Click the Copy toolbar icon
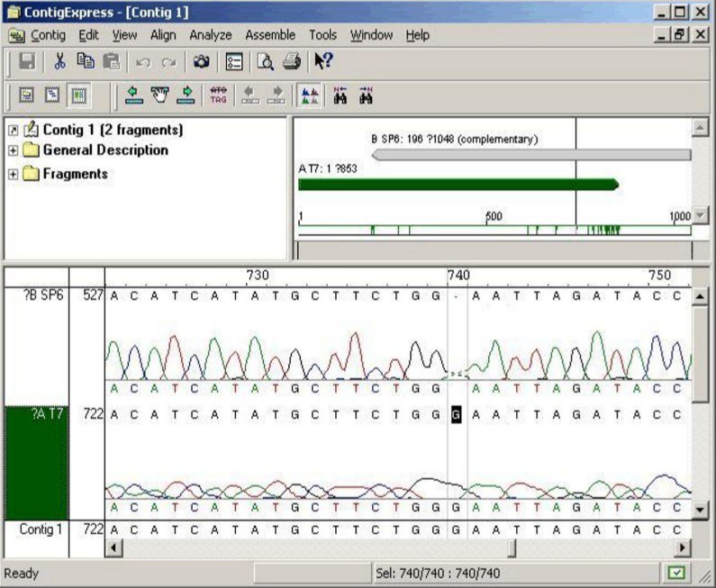The width and height of the screenshot is (716, 588). coord(86,61)
